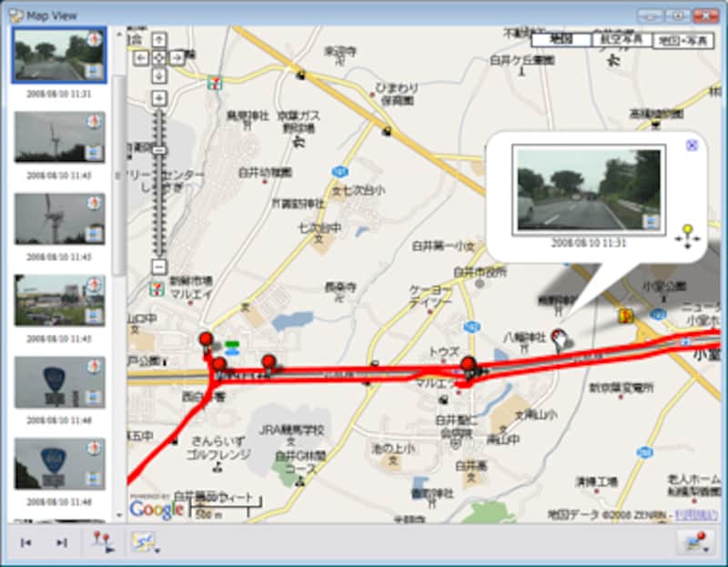Select the leftmost red pin above the junction

coord(207,341)
